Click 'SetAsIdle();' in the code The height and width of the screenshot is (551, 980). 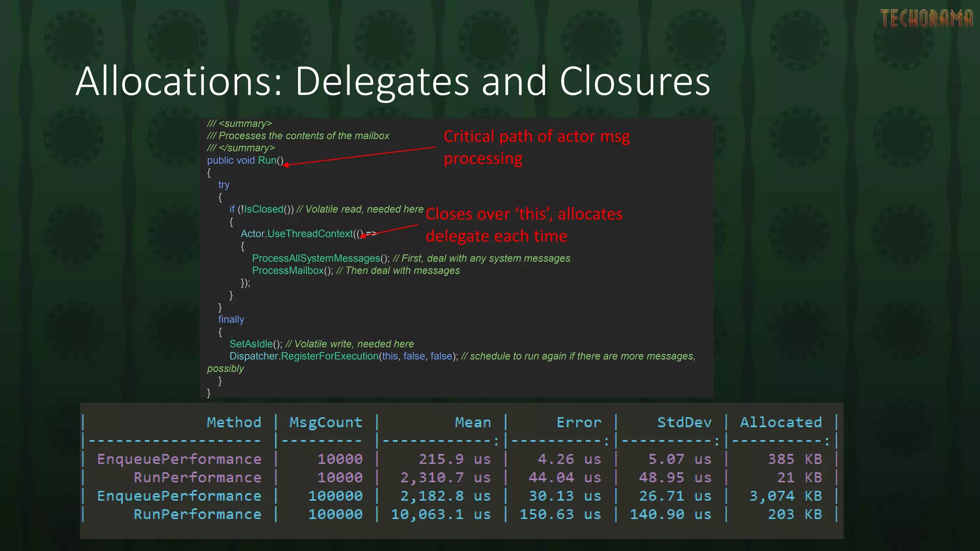point(256,344)
